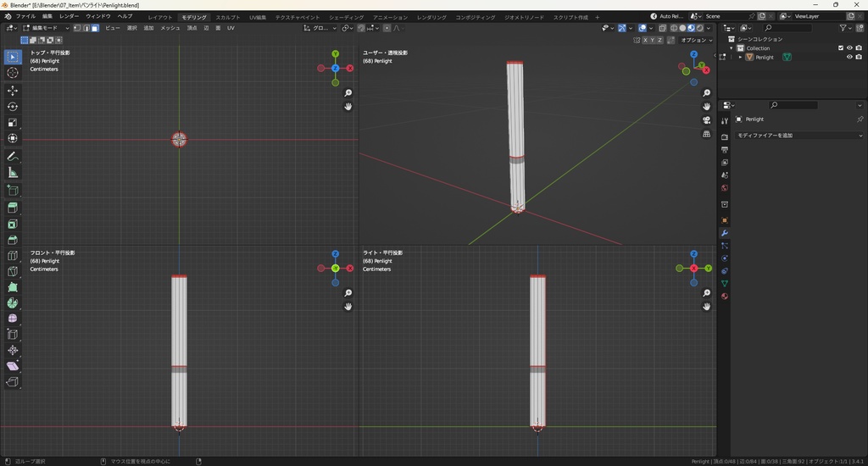The width and height of the screenshot is (868, 466).
Task: Open the edit mode selector dropdown
Action: [x=46, y=28]
